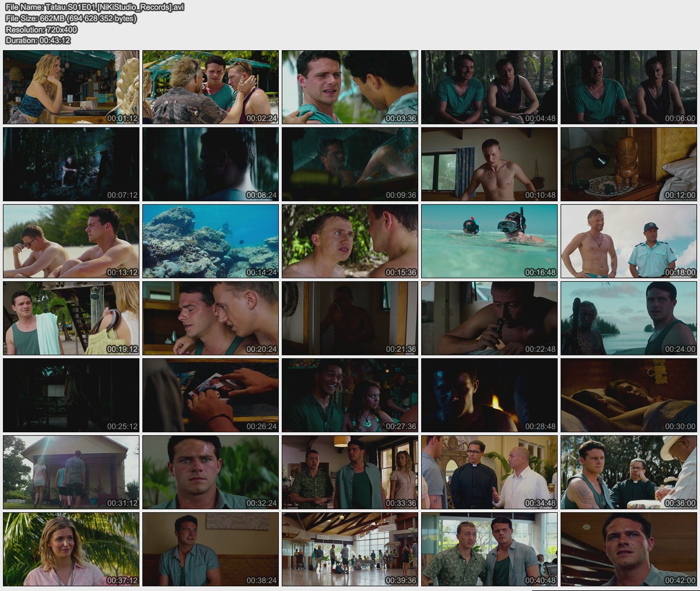
Task: Select the bar scene thumbnail at 00:27:36
Action: pos(350,396)
